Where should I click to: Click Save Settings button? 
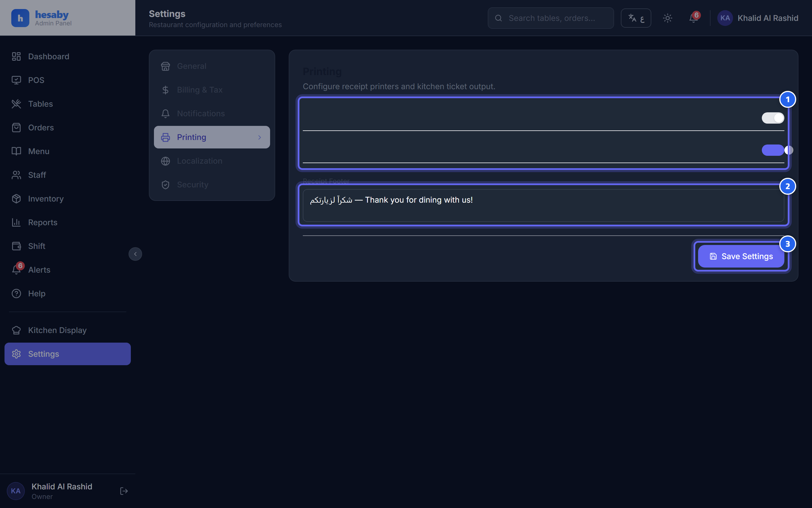741,256
